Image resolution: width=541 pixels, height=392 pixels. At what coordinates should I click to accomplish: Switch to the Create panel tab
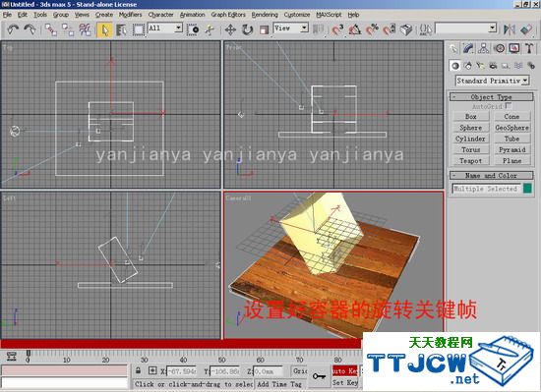click(x=453, y=48)
